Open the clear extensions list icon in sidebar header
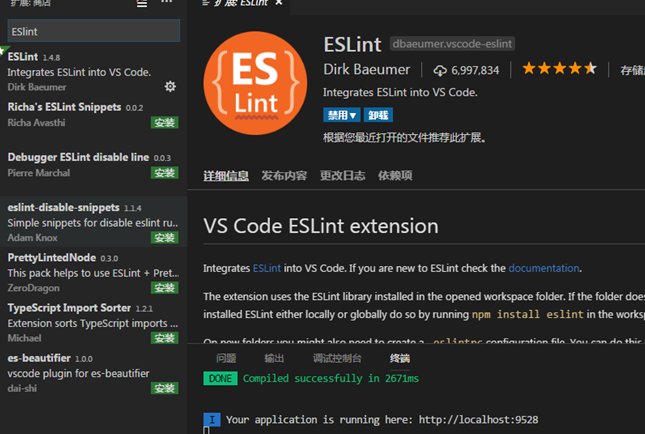The width and height of the screenshot is (645, 434). tap(142, 3)
